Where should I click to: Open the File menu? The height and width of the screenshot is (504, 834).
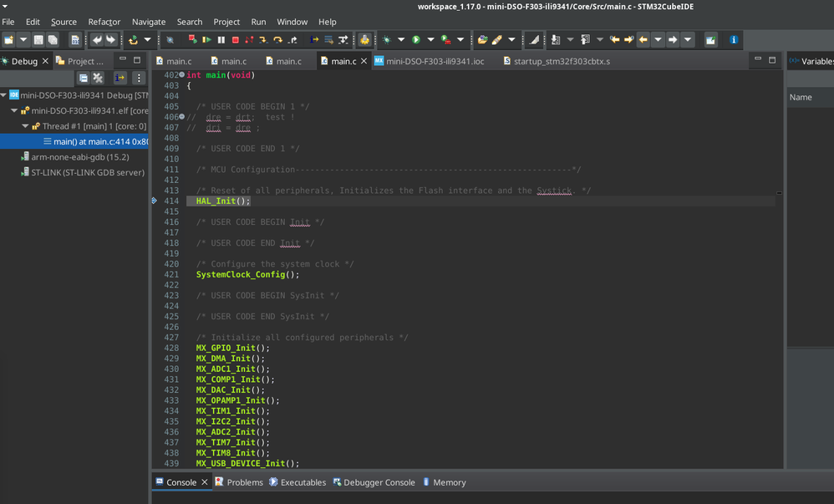click(x=8, y=22)
